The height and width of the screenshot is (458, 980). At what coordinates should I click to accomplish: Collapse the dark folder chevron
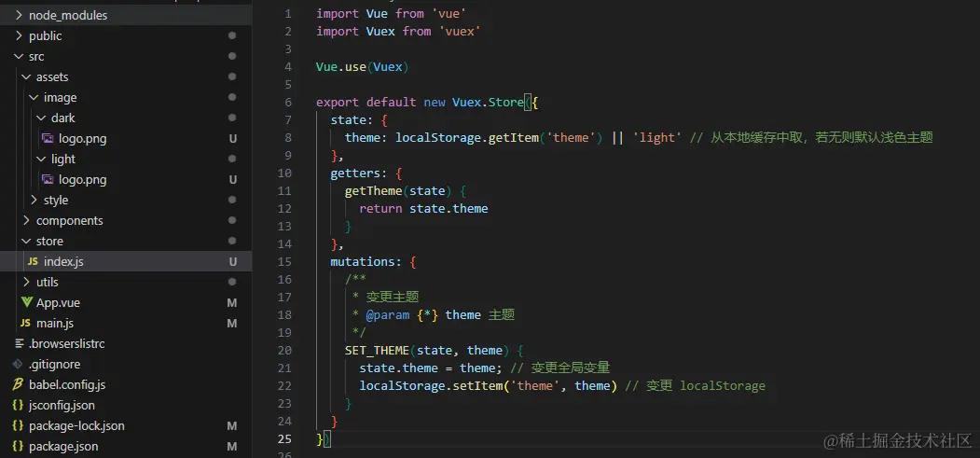(x=41, y=118)
